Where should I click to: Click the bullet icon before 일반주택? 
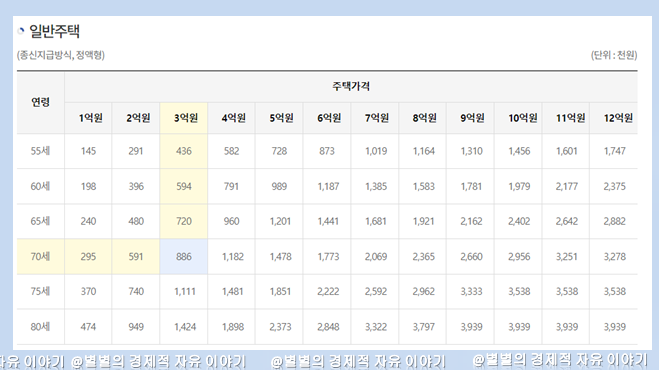click(x=21, y=30)
